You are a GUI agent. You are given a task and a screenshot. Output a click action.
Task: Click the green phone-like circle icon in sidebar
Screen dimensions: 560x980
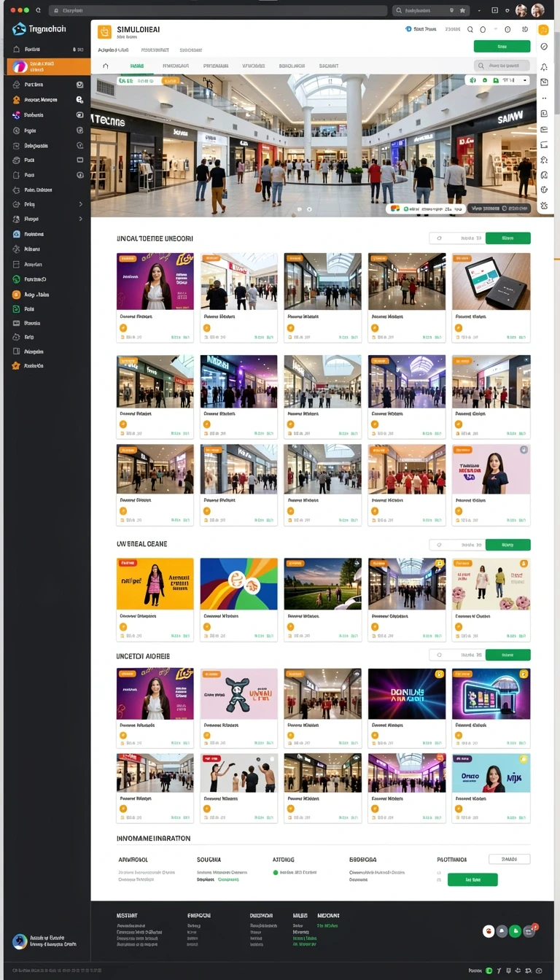click(x=17, y=279)
